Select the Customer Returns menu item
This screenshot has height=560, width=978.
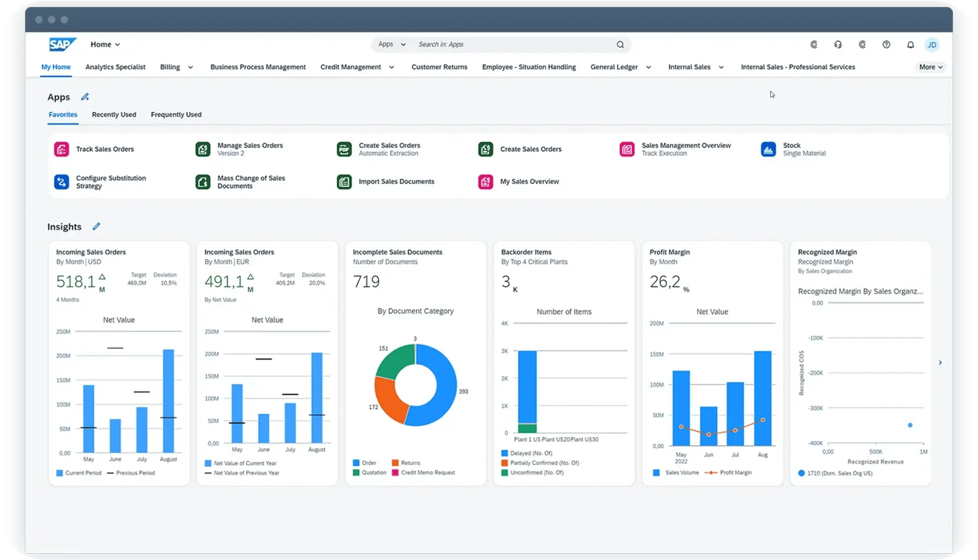point(439,67)
